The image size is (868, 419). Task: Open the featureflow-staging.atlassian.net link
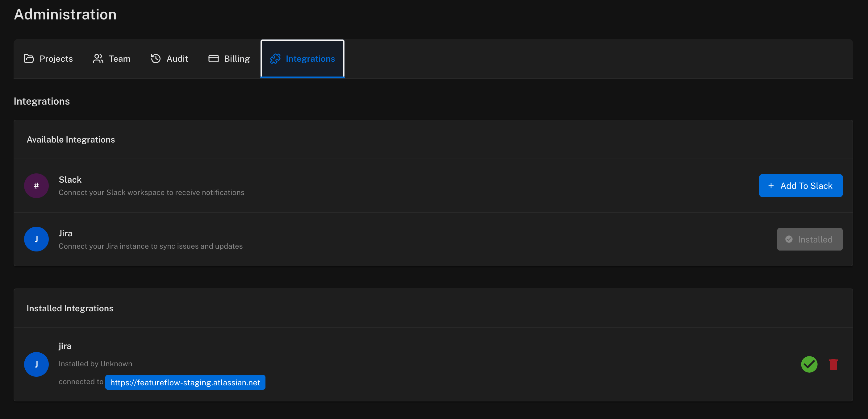185,382
